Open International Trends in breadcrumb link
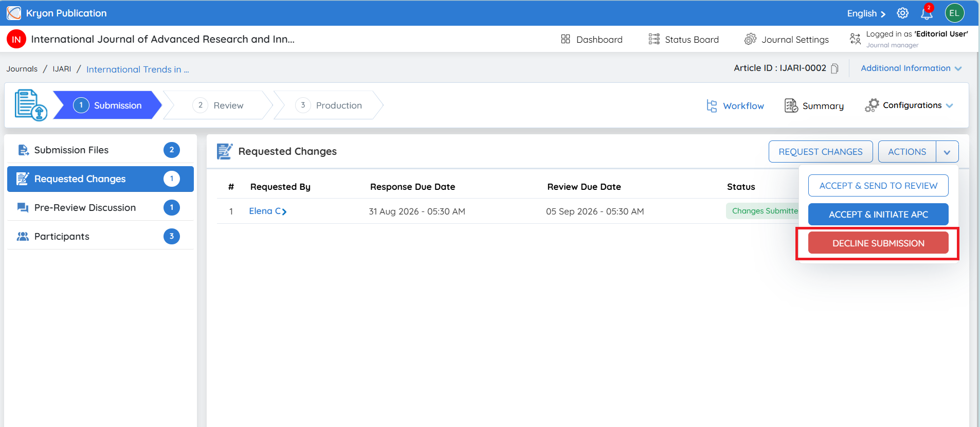This screenshot has width=980, height=427. click(138, 69)
